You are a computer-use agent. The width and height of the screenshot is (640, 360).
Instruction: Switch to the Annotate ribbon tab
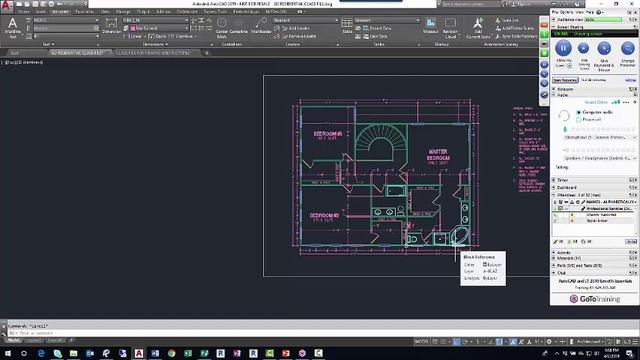pos(60,12)
